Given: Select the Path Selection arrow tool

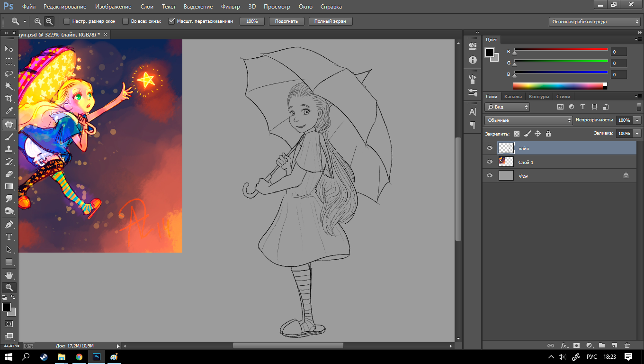Looking at the screenshot, I should pos(9,249).
